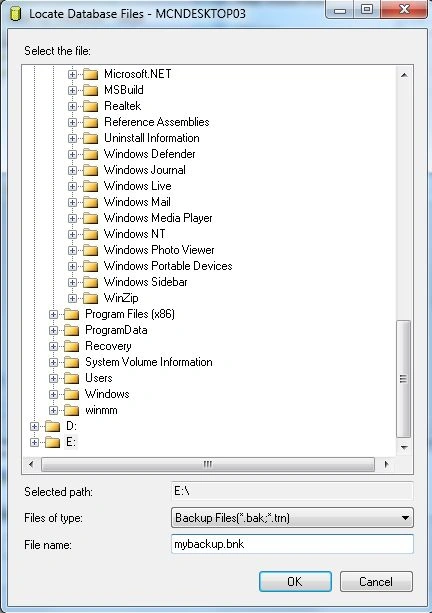Click the down arrow of the tree's vertical scrollbar
The width and height of the screenshot is (432, 613).
(x=404, y=448)
